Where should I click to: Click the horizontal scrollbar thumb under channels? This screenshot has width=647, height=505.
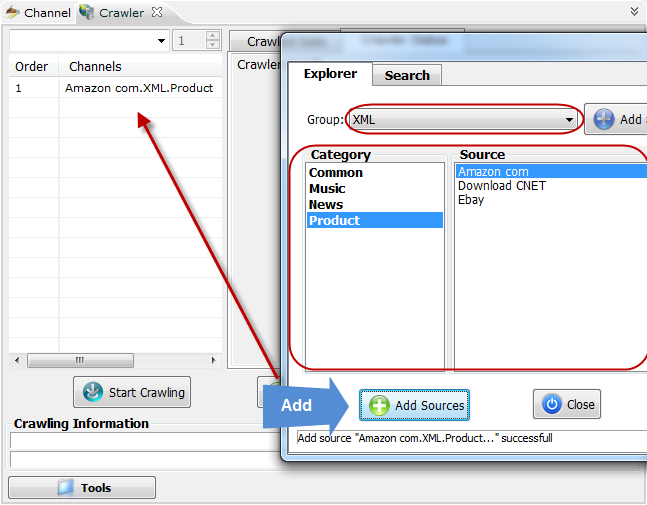80,360
